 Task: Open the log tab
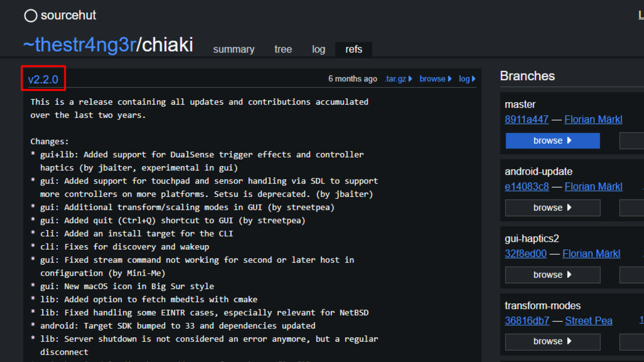[318, 49]
